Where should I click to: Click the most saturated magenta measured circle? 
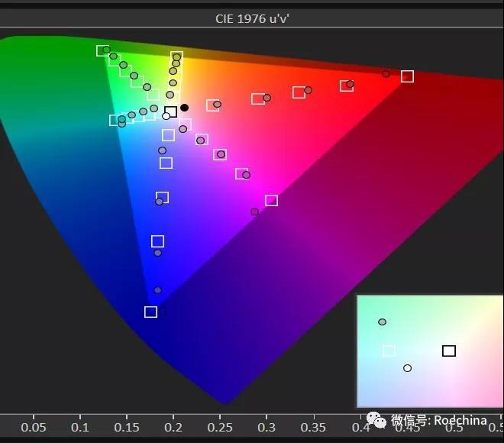(254, 212)
